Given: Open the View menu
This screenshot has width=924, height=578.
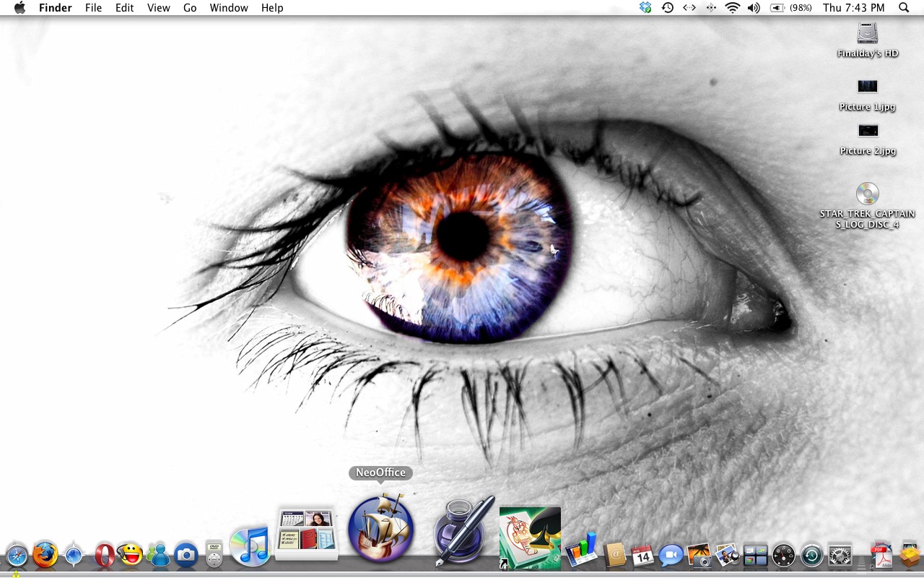Looking at the screenshot, I should point(159,8).
